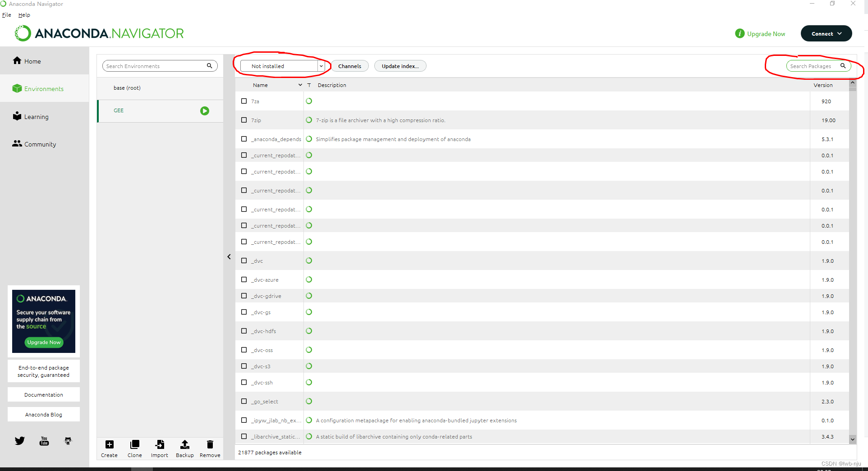868x471 pixels.
Task: Click the status circle icon for 7zip
Action: pyautogui.click(x=309, y=120)
